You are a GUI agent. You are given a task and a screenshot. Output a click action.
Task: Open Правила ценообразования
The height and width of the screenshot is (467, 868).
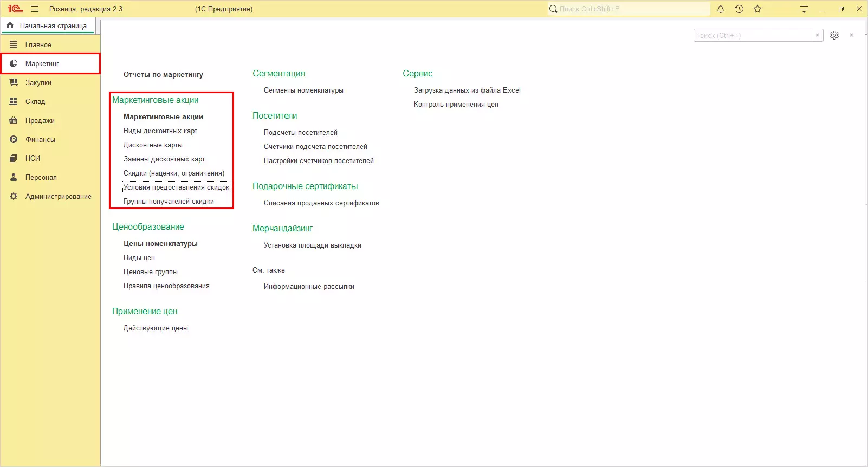[x=166, y=286]
